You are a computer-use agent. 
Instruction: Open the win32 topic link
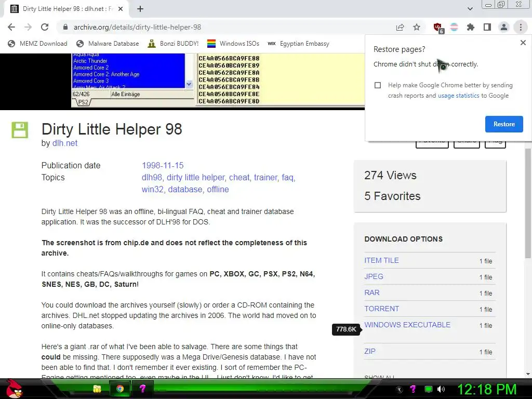(152, 189)
